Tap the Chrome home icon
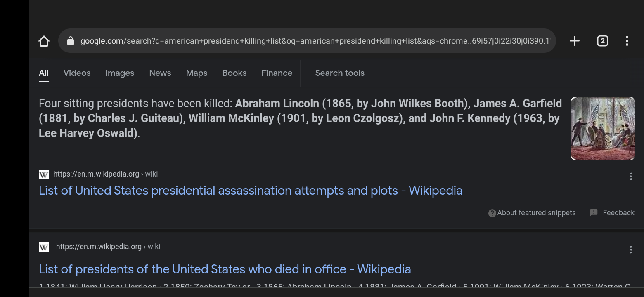Image resolution: width=644 pixels, height=297 pixels. 44,41
